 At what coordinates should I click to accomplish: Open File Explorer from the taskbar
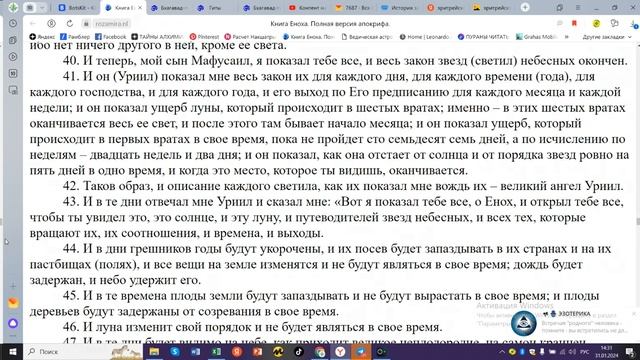point(154,351)
